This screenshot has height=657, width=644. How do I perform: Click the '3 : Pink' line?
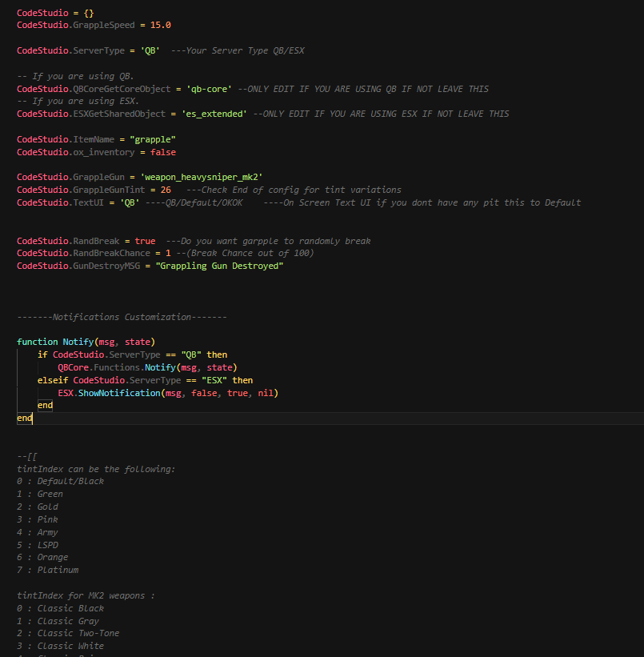tap(38, 519)
